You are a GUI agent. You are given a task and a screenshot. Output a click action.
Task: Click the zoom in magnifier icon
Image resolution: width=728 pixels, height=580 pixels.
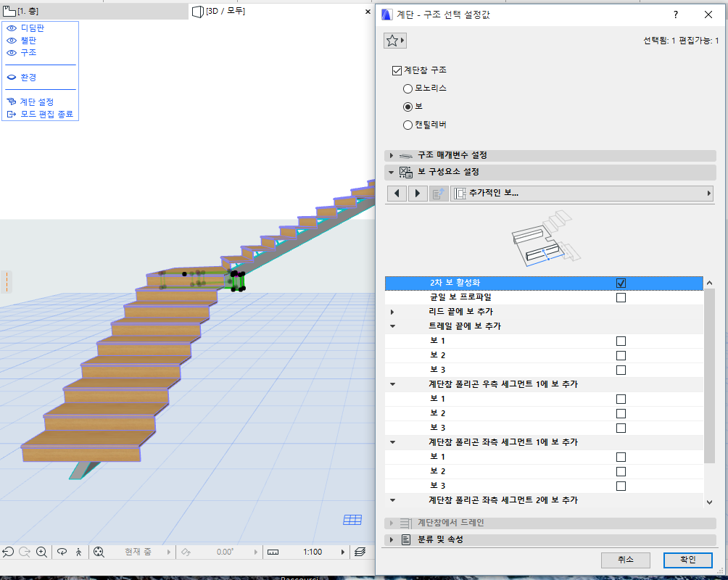[x=42, y=552]
